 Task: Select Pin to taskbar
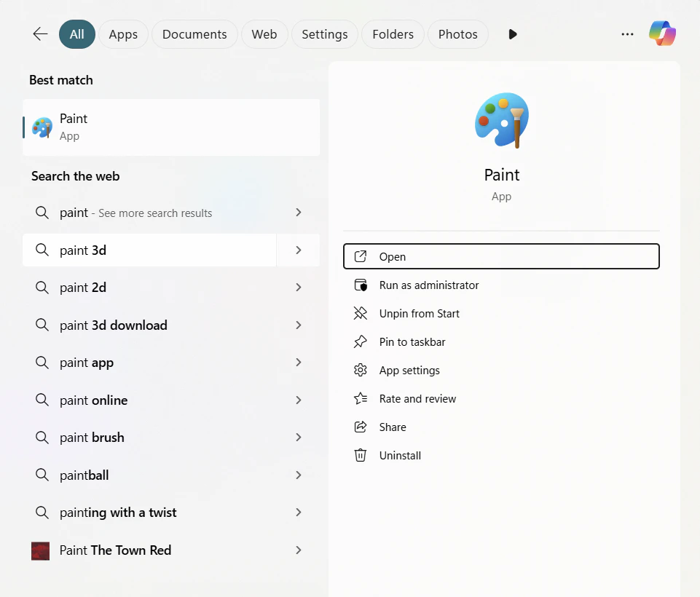point(501,341)
